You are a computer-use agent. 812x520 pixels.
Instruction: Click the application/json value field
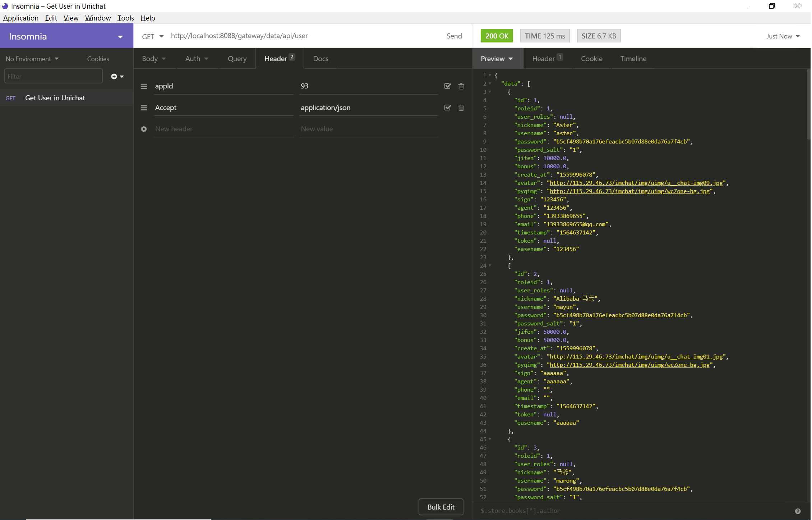(369, 108)
